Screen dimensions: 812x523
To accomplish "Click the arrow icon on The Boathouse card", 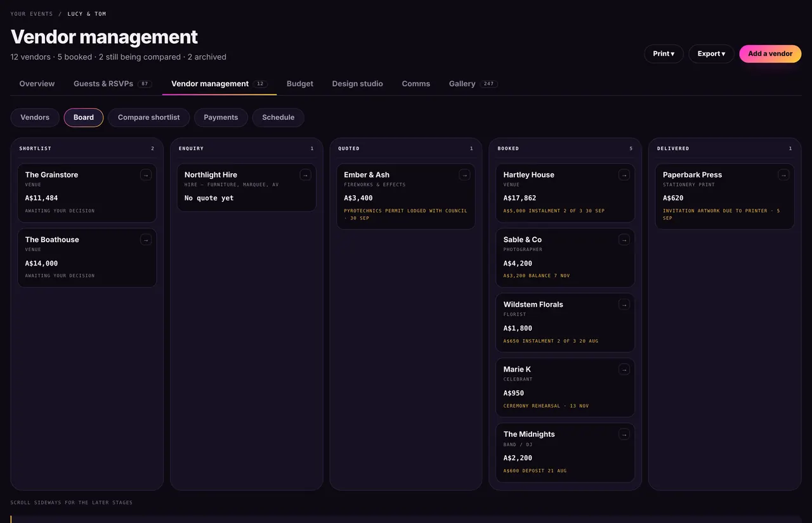I will pos(146,240).
